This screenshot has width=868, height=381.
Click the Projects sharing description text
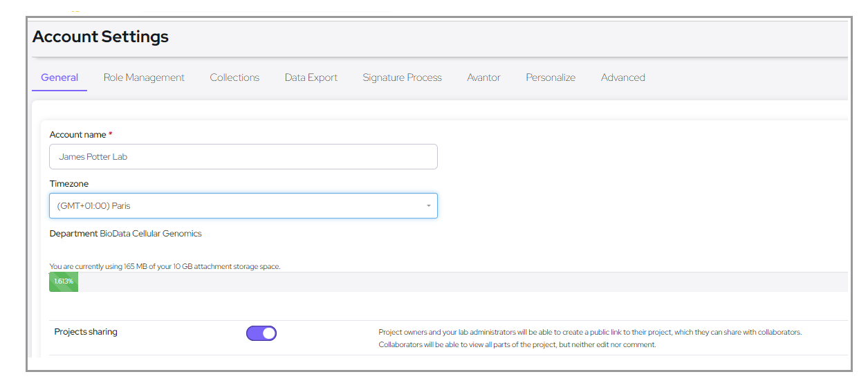coord(589,338)
